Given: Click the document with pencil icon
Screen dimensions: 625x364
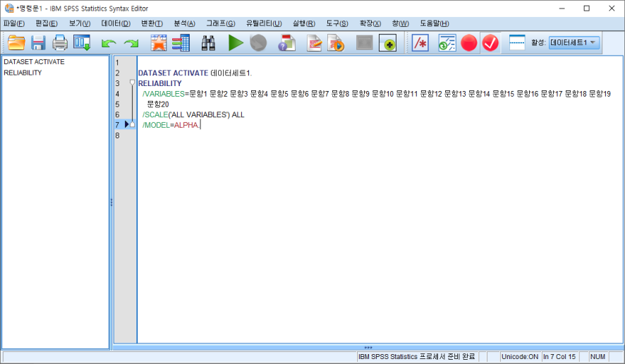Looking at the screenshot, I should 315,42.
